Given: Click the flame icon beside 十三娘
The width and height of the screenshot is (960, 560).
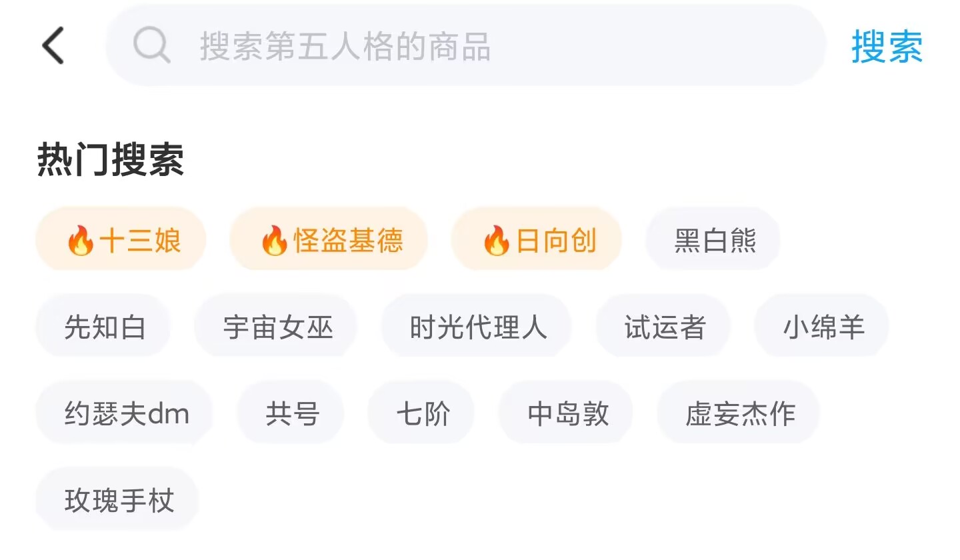Looking at the screenshot, I should pos(80,240).
